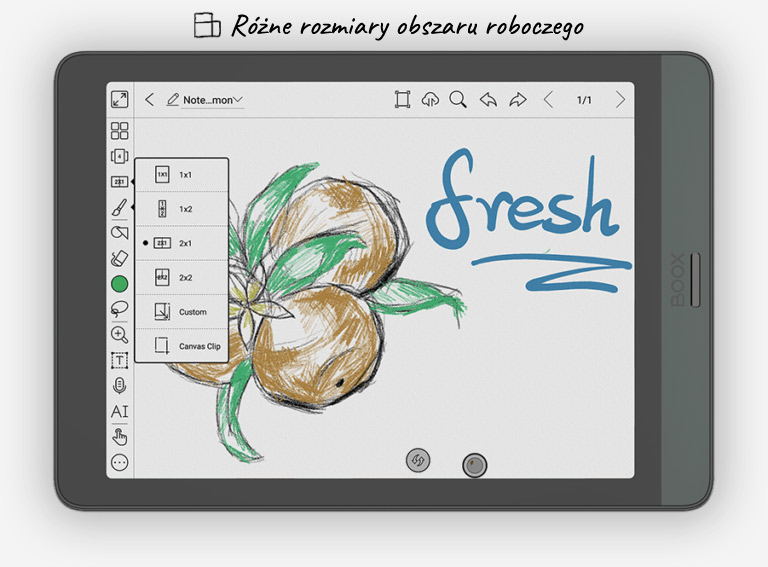Image resolution: width=768 pixels, height=567 pixels.
Task: Click the green color swatch
Action: [x=120, y=284]
